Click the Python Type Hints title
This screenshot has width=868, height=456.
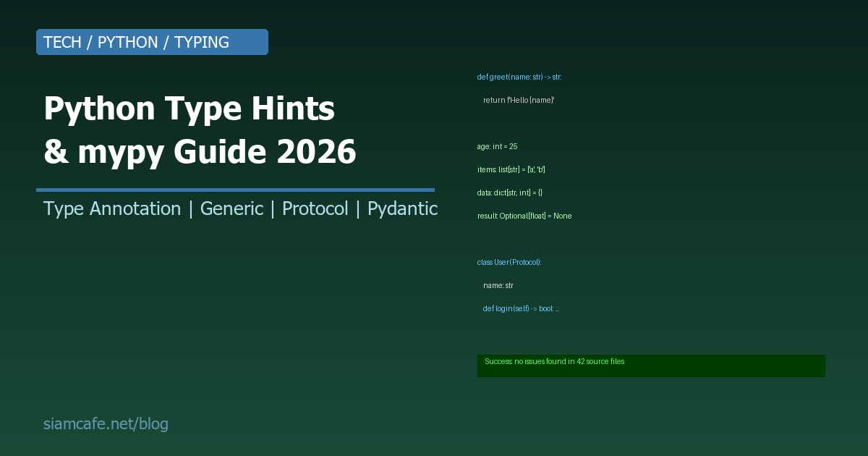tap(190, 109)
